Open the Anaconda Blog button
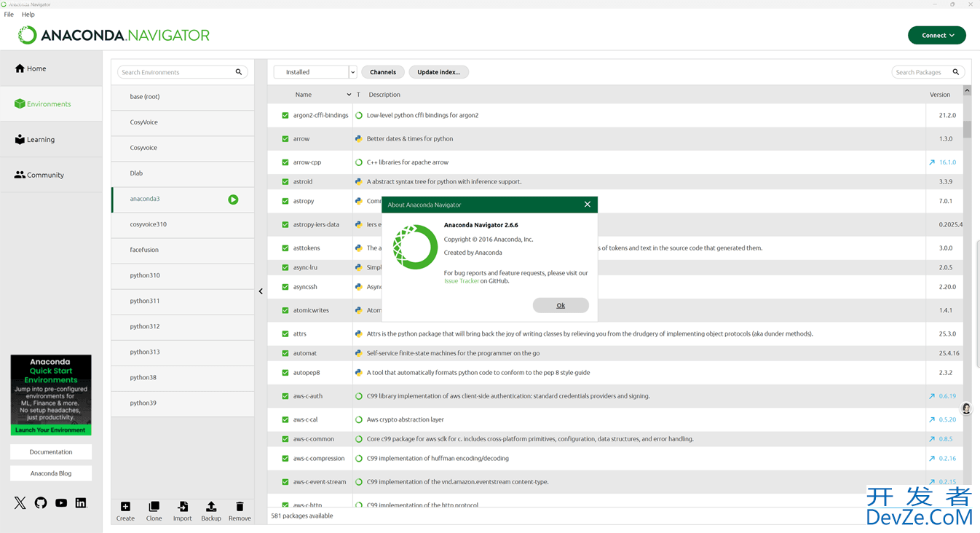 point(51,473)
